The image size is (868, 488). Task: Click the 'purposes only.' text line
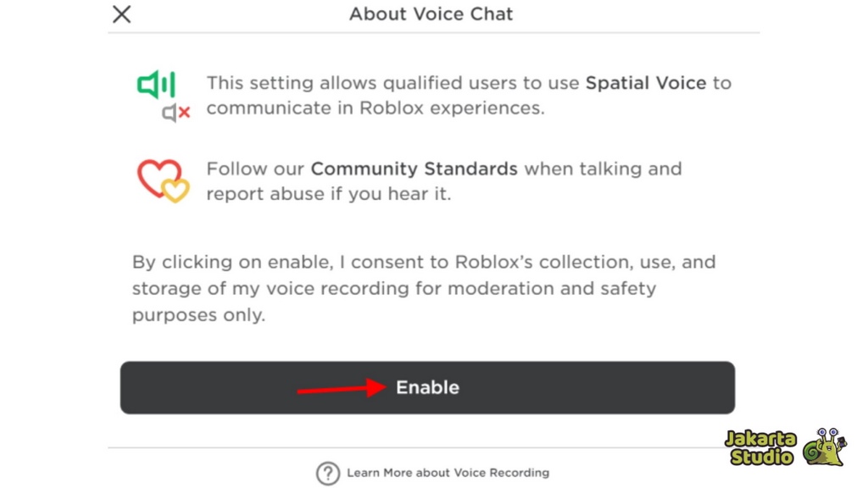(x=198, y=315)
